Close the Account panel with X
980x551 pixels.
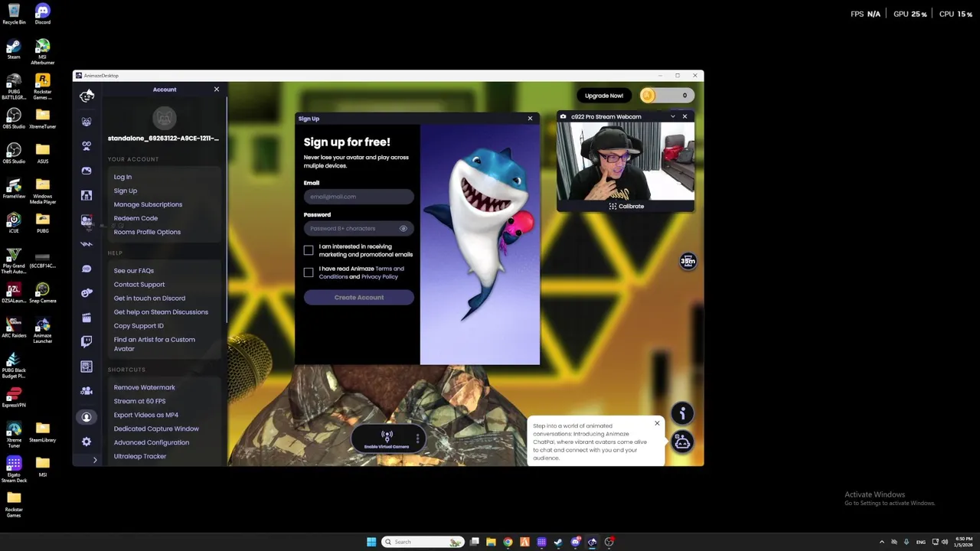217,90
